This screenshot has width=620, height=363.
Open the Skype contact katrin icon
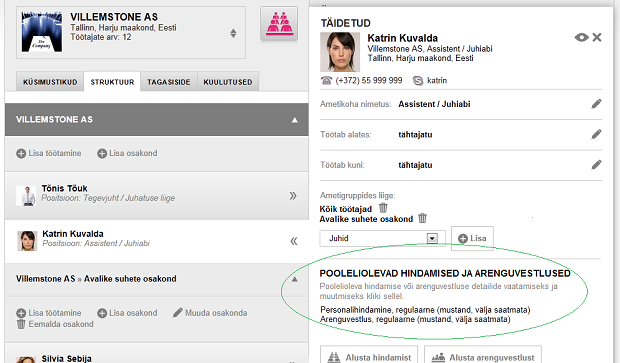click(418, 81)
